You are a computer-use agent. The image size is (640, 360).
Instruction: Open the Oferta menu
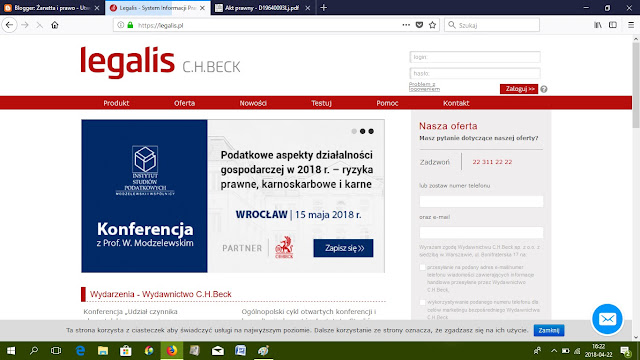pyautogui.click(x=184, y=103)
